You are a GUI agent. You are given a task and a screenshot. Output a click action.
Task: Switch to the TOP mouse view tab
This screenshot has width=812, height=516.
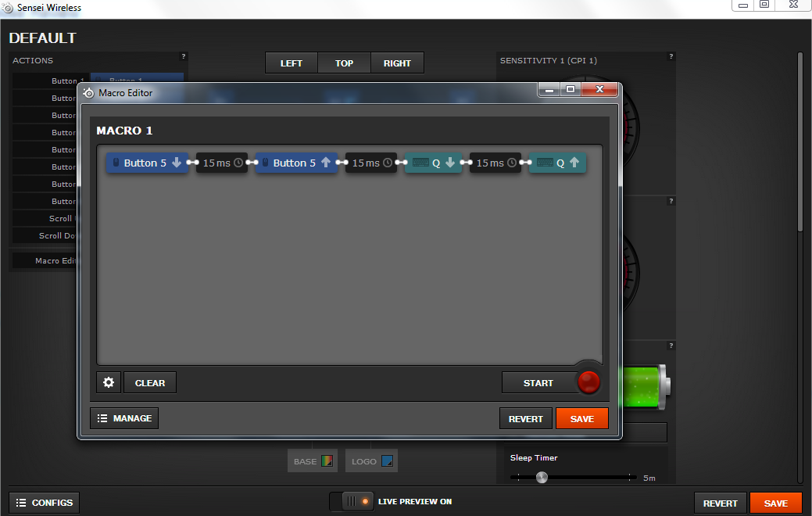click(x=344, y=63)
